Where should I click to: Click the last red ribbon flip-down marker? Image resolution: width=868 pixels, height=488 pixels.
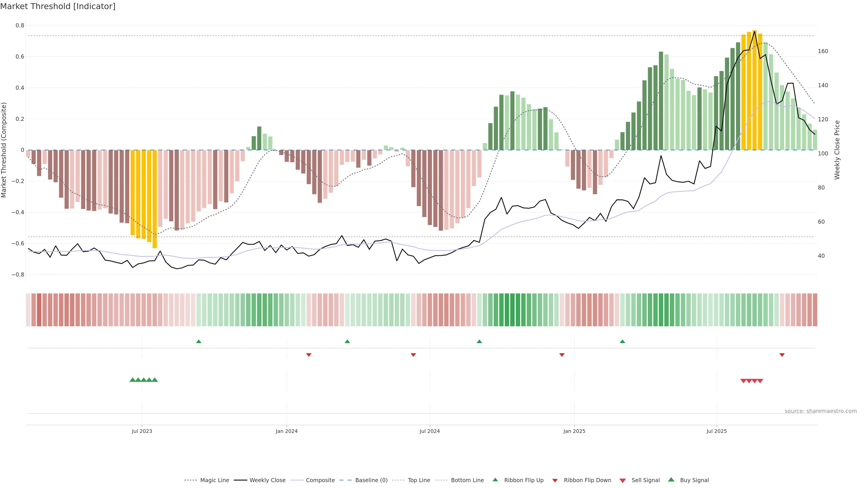click(782, 355)
